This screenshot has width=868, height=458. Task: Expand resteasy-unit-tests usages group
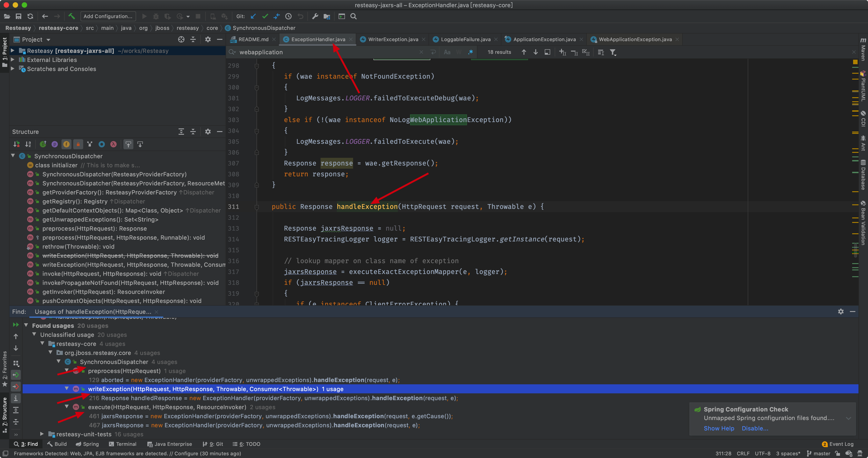tap(42, 434)
